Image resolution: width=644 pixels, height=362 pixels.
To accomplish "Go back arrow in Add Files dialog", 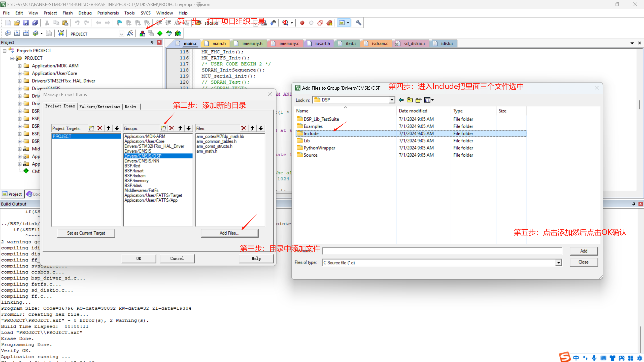I will [401, 100].
